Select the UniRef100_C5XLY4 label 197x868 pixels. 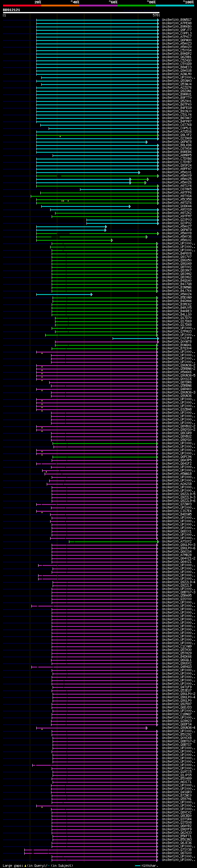click(x=177, y=115)
